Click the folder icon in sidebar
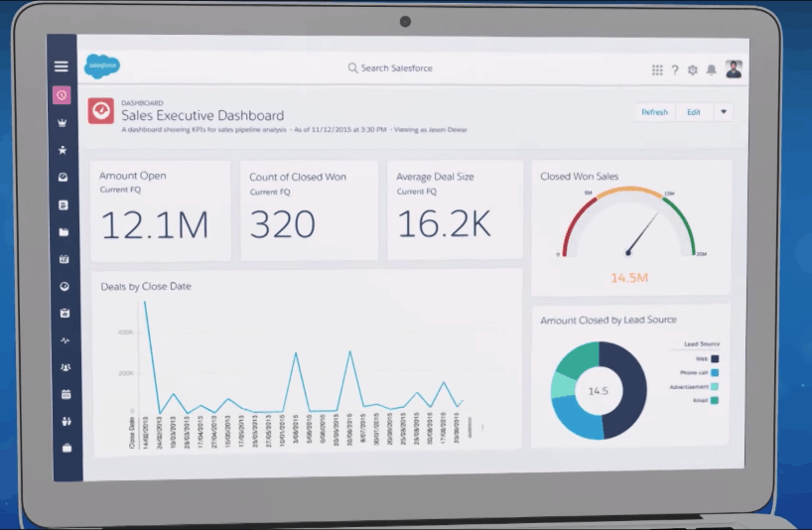The height and width of the screenshot is (530, 812). click(x=64, y=232)
